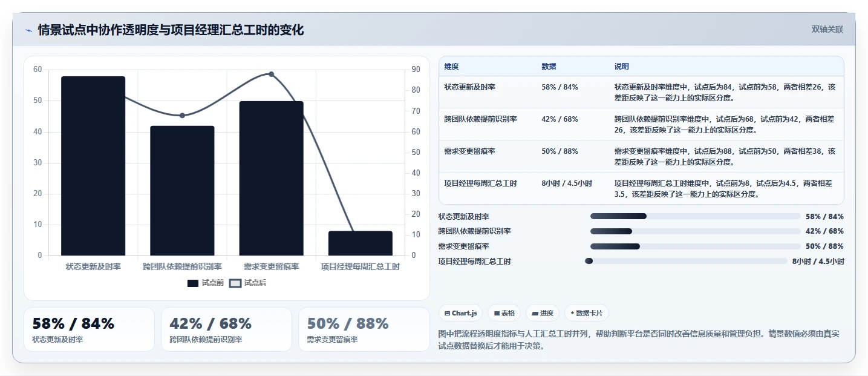Click the chart title 情景试点中协作透明度与项目经理汇总工时的变化
This screenshot has height=376, width=868.
(x=171, y=30)
